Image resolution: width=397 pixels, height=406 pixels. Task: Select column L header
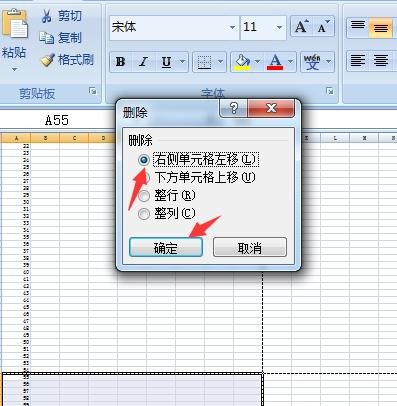335,138
